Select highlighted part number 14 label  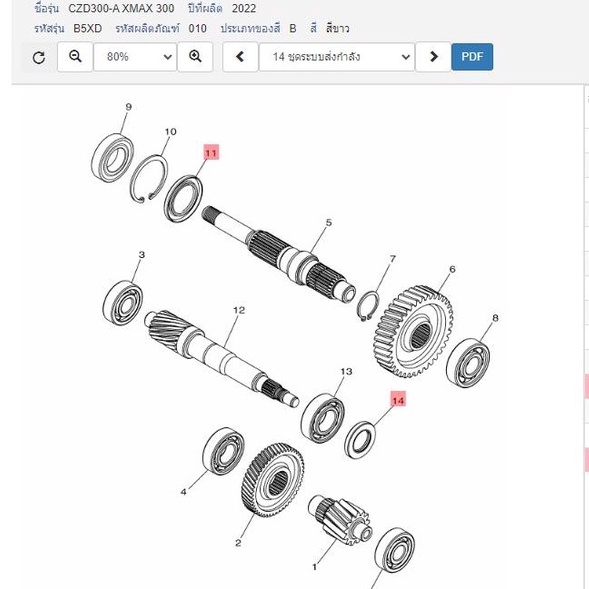pos(398,400)
